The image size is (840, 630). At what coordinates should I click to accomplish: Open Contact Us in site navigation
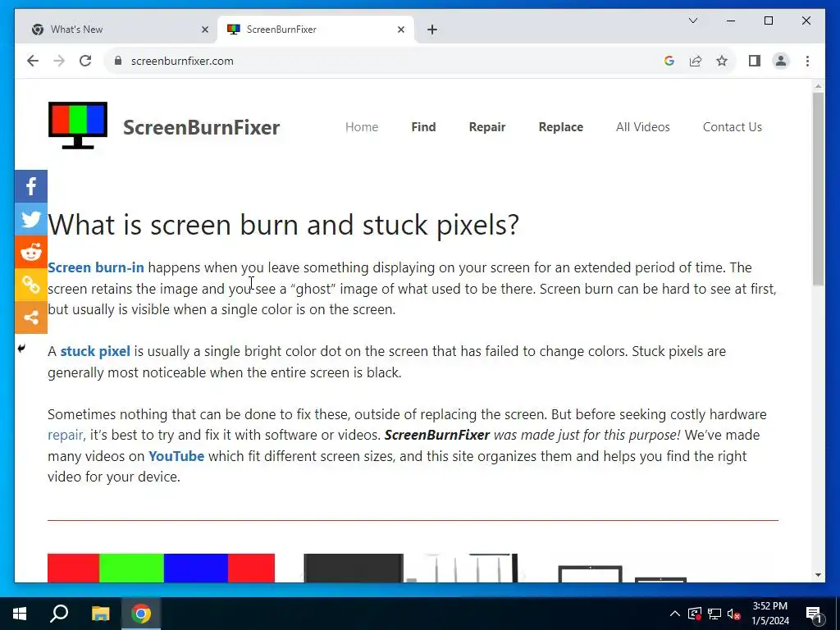pyautogui.click(x=733, y=127)
